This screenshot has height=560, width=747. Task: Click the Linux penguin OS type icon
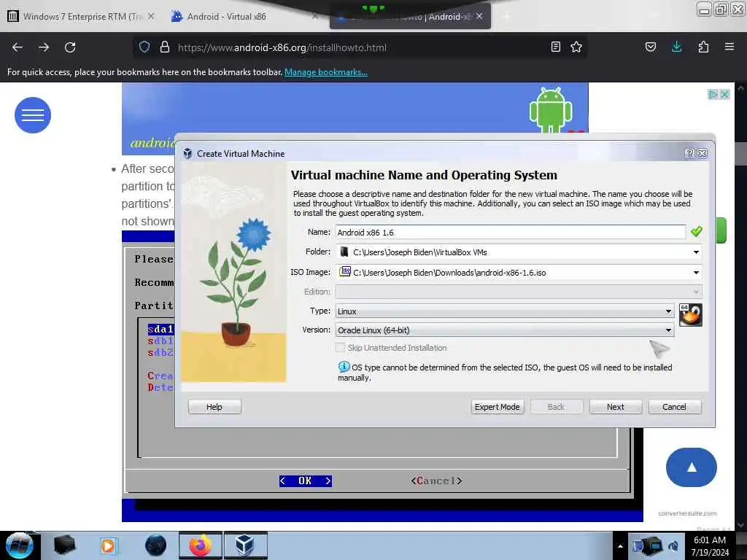point(690,315)
